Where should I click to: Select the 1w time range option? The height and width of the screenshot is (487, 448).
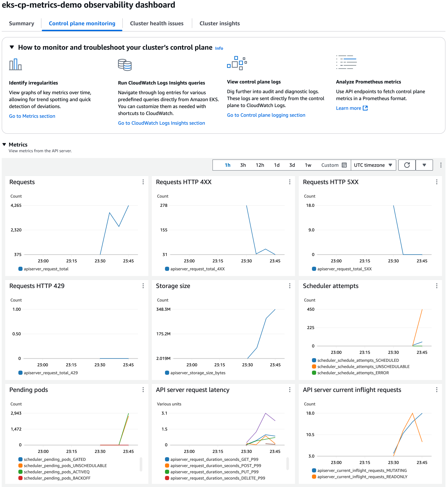[x=308, y=165]
